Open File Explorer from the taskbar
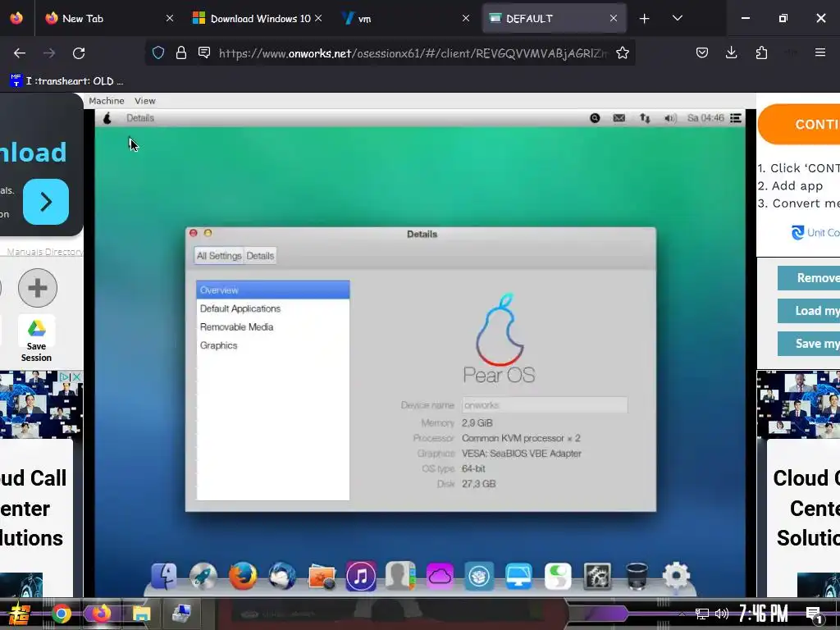This screenshot has width=840, height=630. (x=141, y=614)
